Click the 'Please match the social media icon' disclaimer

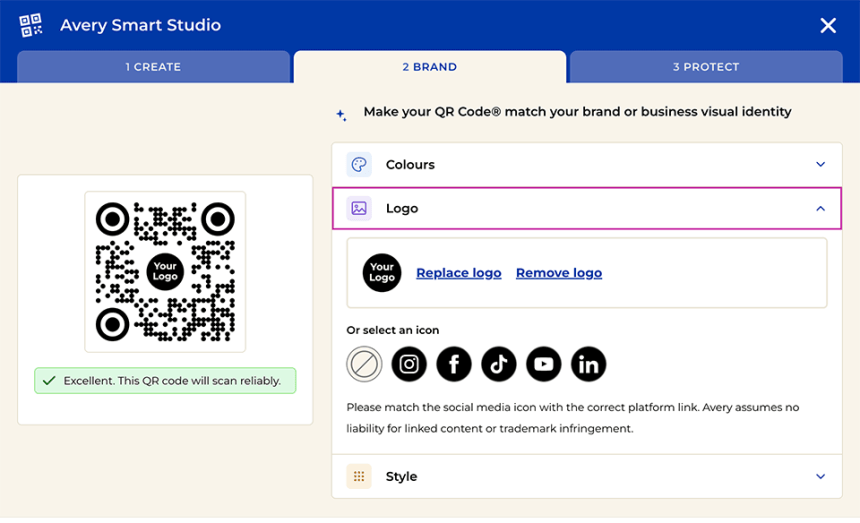click(573, 418)
